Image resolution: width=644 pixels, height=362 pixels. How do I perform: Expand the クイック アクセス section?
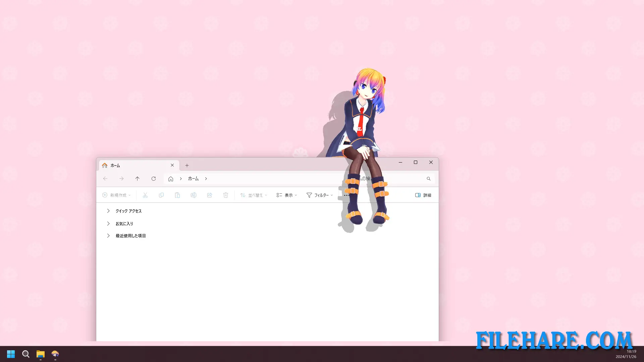108,211
